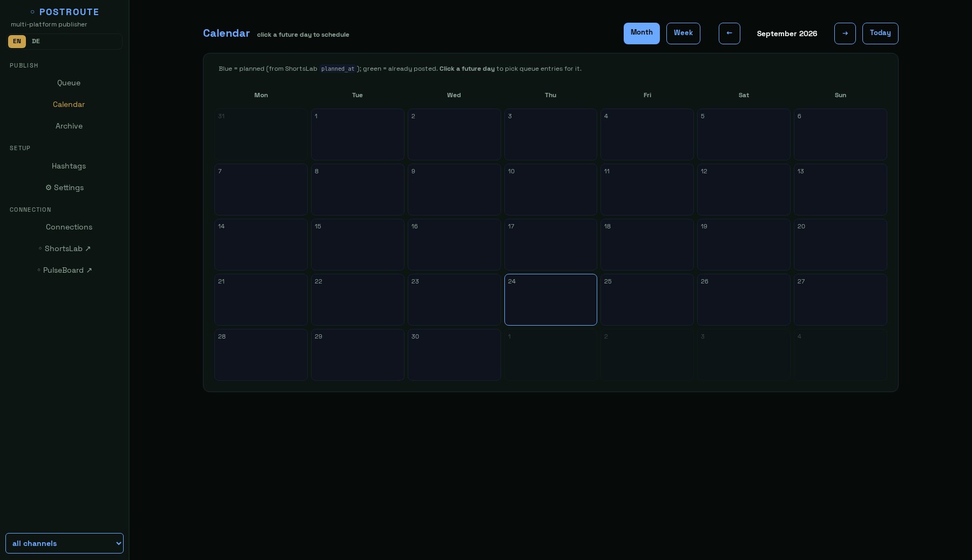Switch to Month view
Image resolution: width=972 pixels, height=560 pixels.
pos(642,33)
